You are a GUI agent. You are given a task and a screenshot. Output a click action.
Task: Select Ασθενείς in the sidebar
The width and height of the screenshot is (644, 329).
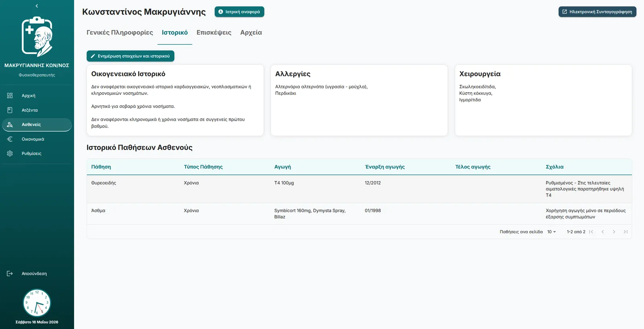37,125
